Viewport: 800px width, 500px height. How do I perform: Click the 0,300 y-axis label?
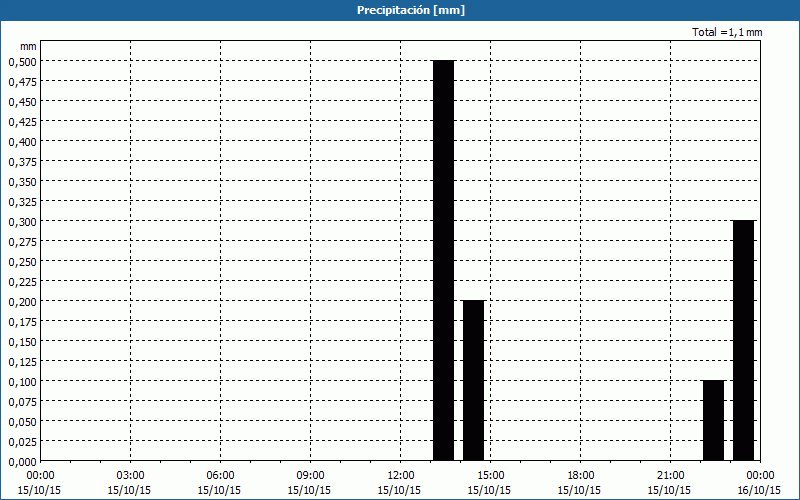(22, 221)
